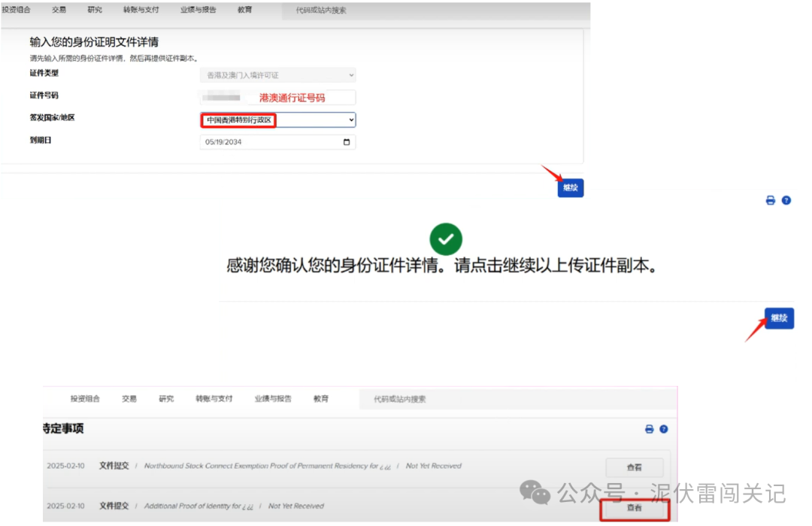Open the help icon in the 特定事项 section
The height and width of the screenshot is (526, 812).
662,429
